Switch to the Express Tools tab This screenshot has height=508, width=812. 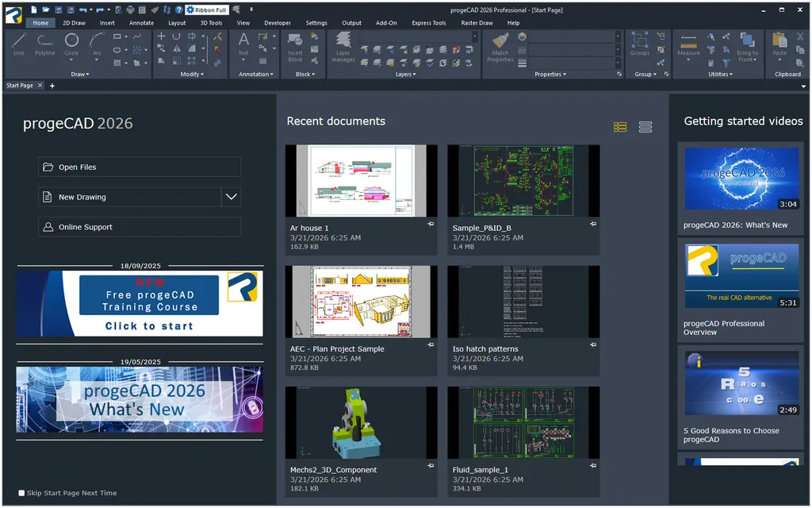[429, 23]
